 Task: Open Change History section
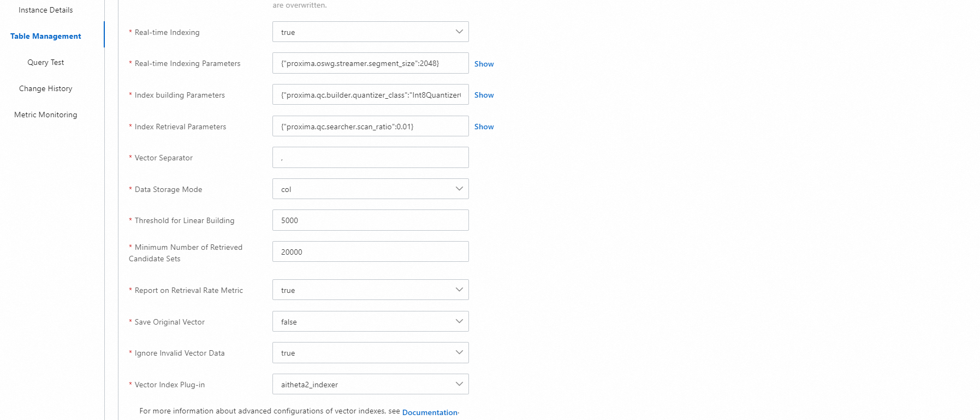click(46, 88)
